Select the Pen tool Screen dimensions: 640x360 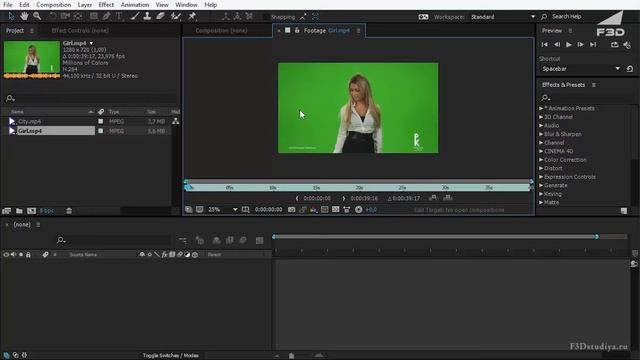click(x=107, y=16)
